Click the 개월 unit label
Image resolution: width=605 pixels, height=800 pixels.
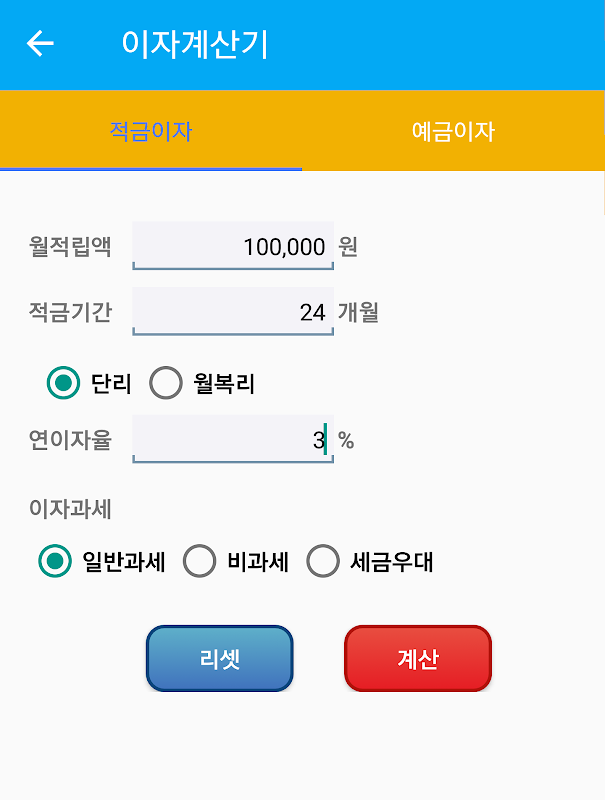358,312
